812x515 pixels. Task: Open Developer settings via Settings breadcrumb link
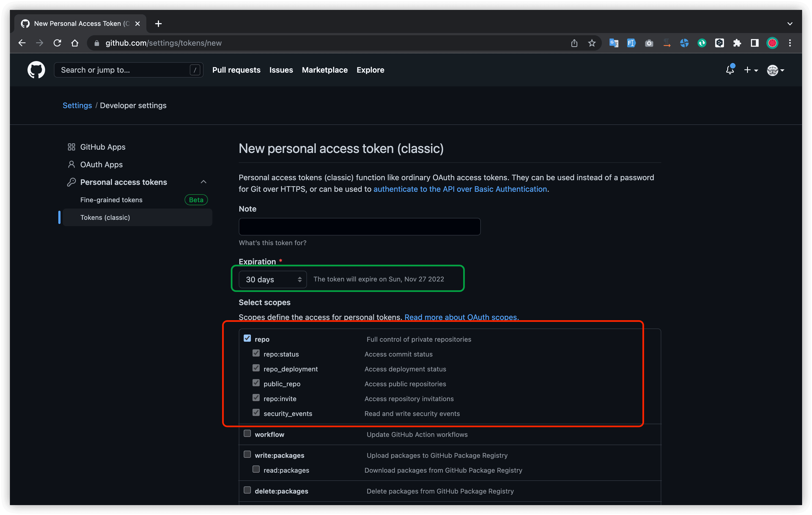click(77, 105)
